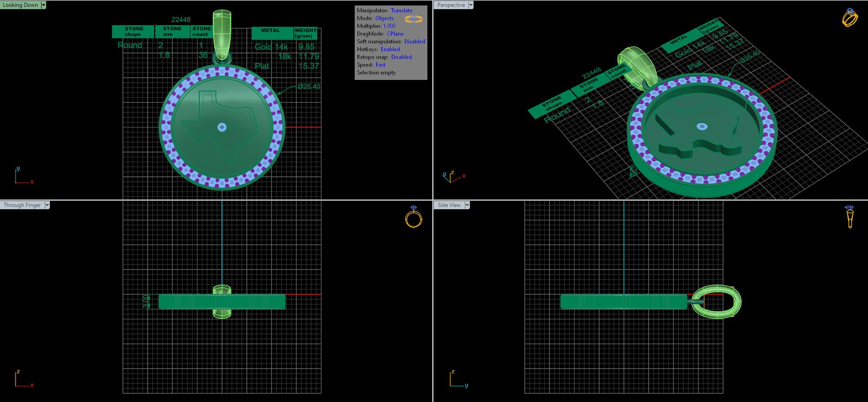Open the Perspective viewport dropdown arrow

coord(471,5)
